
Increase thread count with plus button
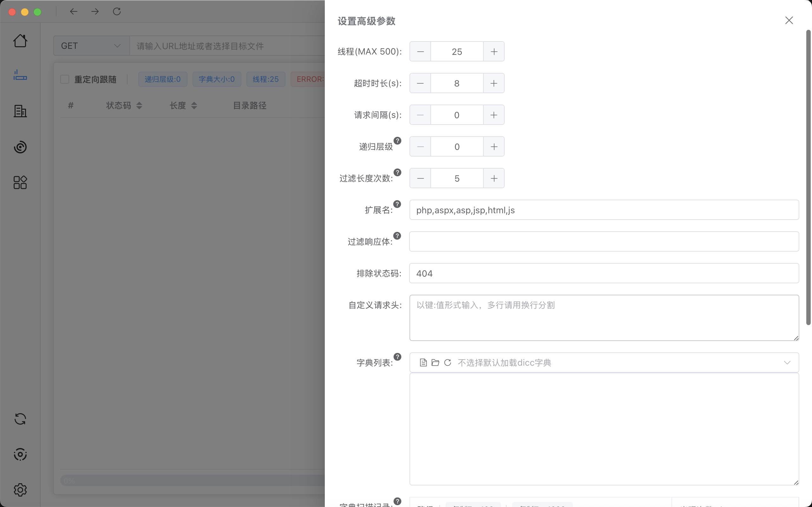click(494, 52)
